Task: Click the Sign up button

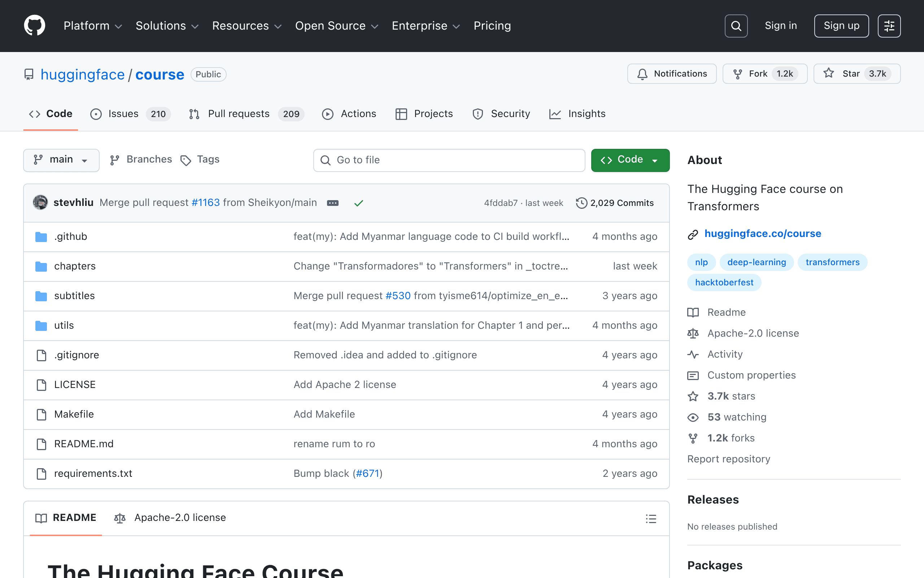Action: 841,26
